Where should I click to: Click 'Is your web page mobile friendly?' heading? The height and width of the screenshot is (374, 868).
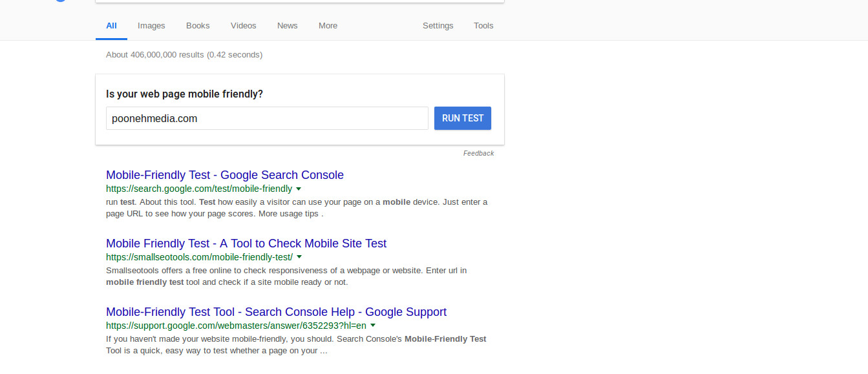tap(184, 94)
